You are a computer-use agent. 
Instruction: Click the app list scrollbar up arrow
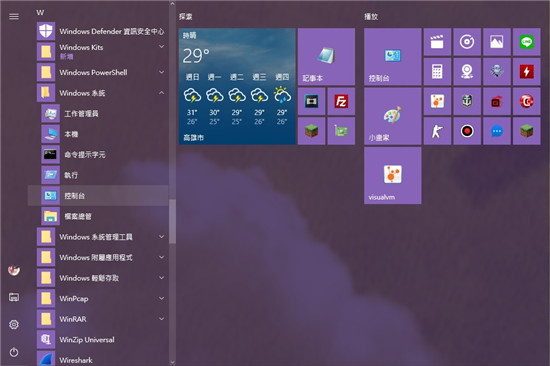pyautogui.click(x=172, y=4)
